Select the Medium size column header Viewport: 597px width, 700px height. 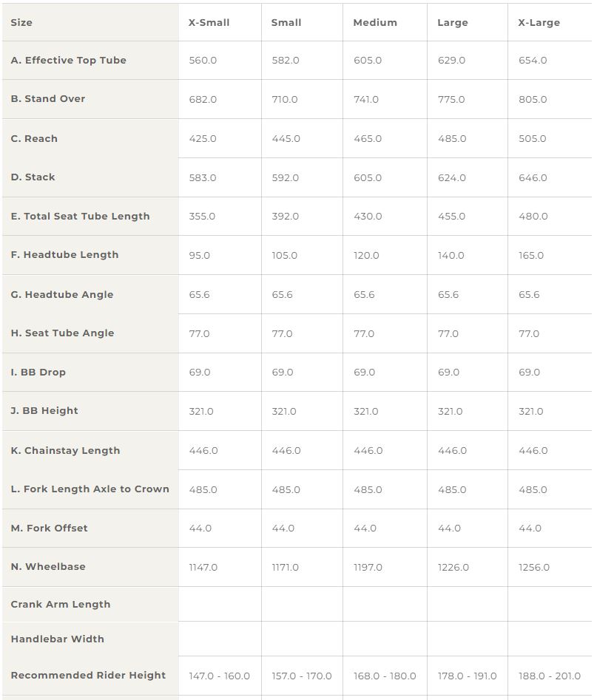pos(375,22)
